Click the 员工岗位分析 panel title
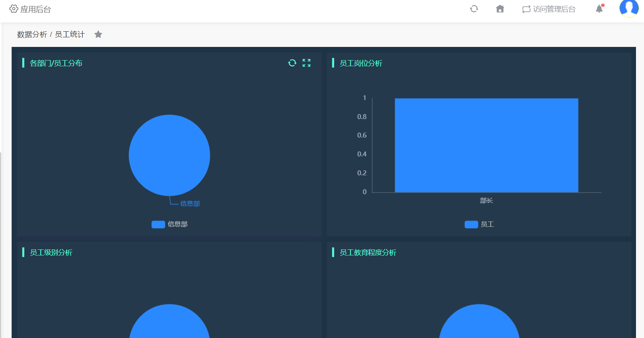 (361, 63)
